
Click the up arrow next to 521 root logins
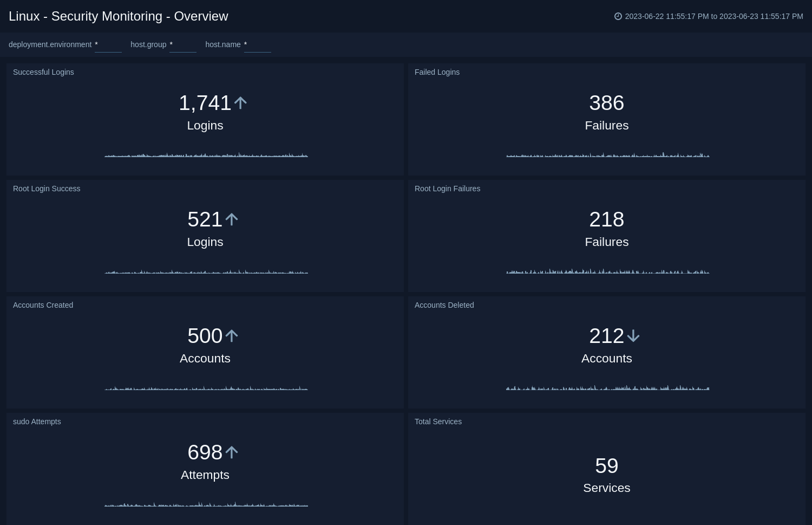pyautogui.click(x=232, y=219)
